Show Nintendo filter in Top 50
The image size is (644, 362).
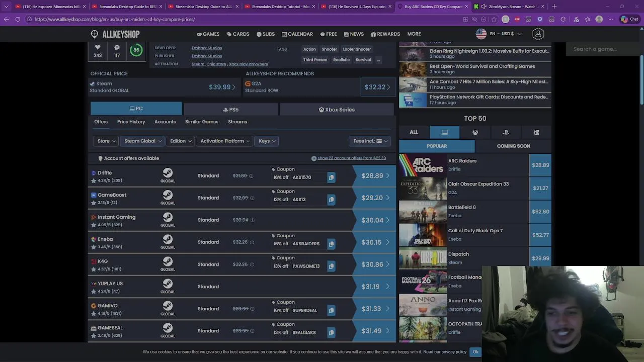tap(536, 132)
